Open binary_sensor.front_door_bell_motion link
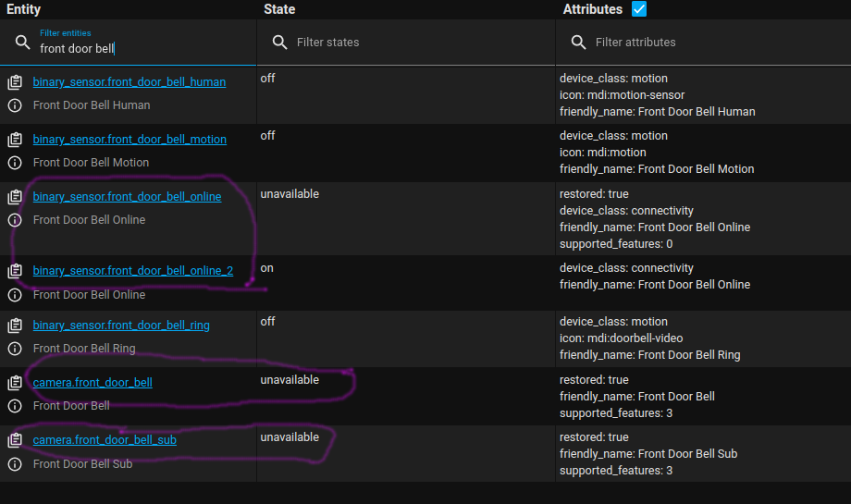The width and height of the screenshot is (851, 504). (x=129, y=140)
